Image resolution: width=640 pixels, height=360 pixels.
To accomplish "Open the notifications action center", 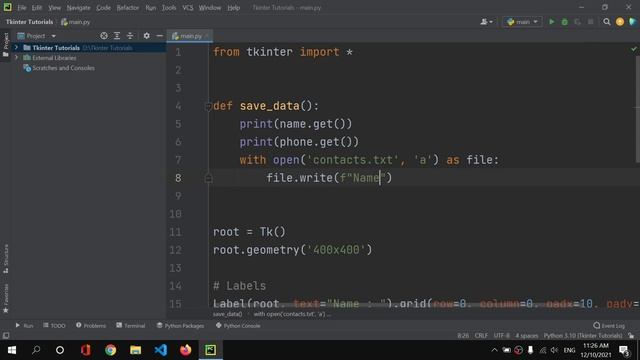I will [x=624, y=350].
